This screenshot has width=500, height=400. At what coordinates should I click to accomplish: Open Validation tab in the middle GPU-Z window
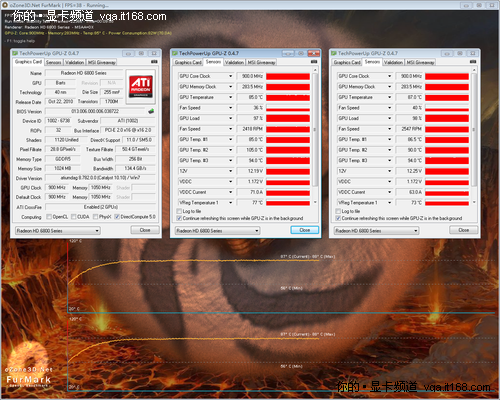(234, 62)
